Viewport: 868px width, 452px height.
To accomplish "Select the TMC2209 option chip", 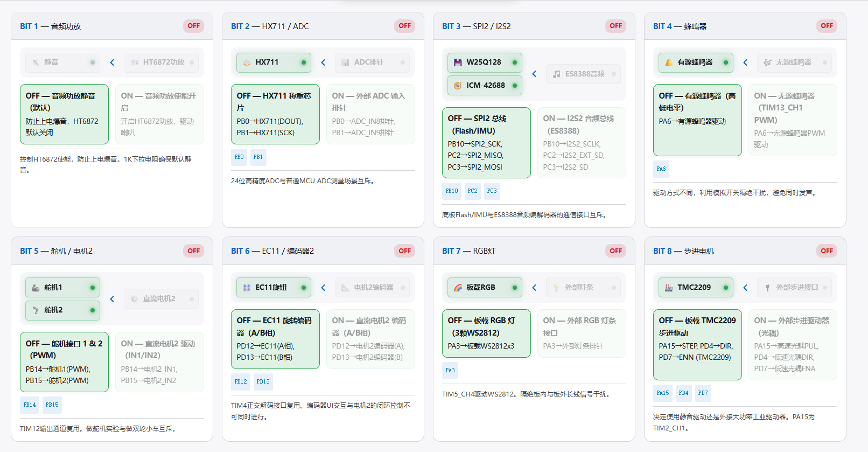I will coord(696,288).
